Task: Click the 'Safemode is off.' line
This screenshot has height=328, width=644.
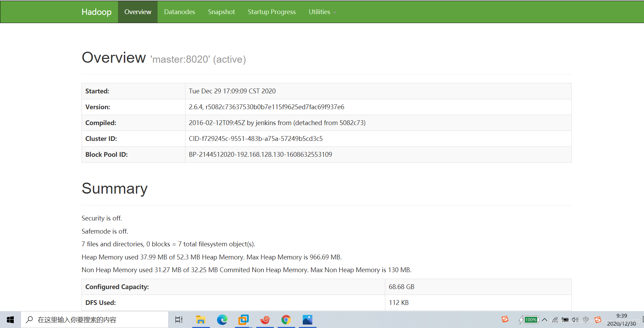Action: [105, 231]
